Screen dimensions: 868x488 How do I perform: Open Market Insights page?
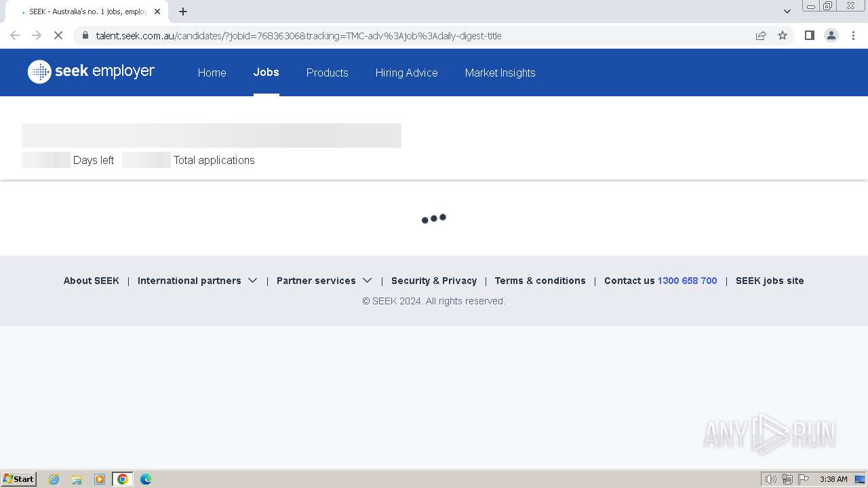500,73
